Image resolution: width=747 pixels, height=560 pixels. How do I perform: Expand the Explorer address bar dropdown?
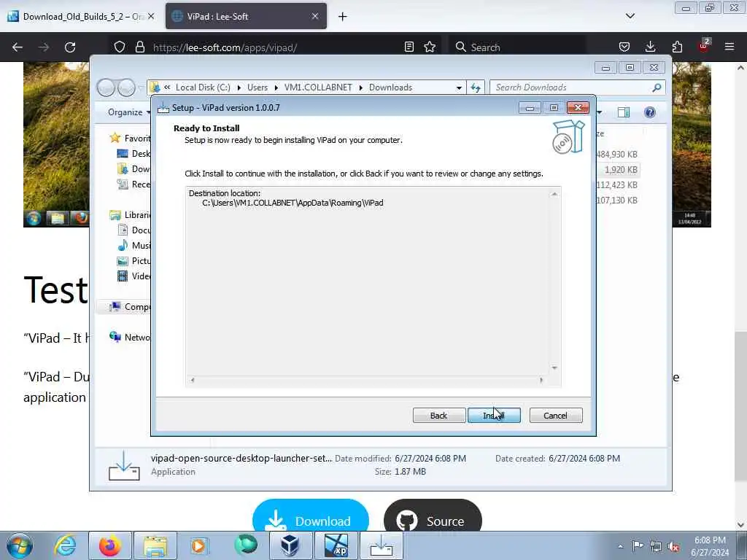coord(459,87)
